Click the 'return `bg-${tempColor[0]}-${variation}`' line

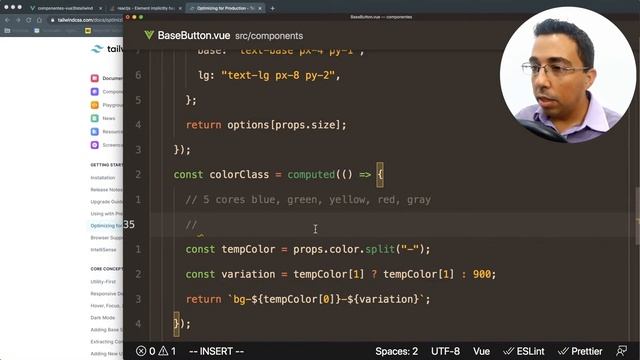pyautogui.click(x=308, y=299)
